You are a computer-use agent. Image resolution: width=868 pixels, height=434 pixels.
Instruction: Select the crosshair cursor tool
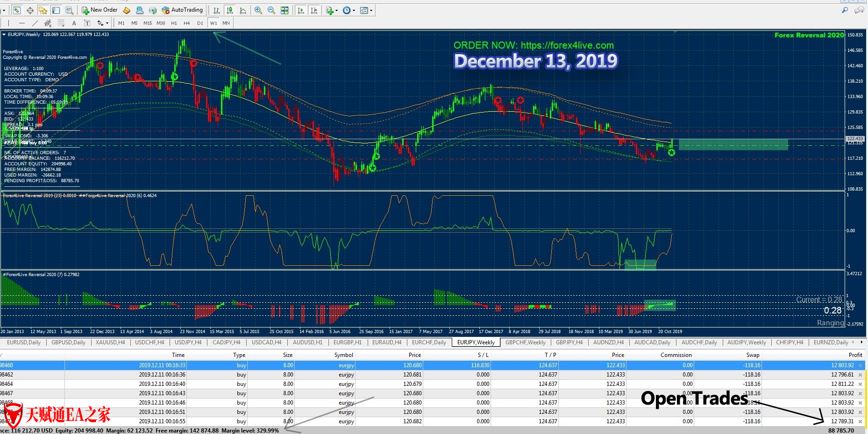(x=30, y=10)
